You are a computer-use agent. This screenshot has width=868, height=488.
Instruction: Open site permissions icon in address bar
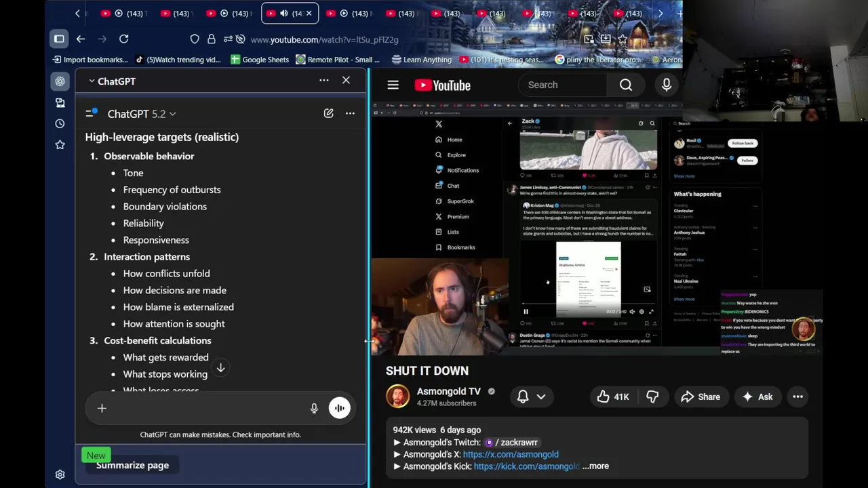point(228,39)
